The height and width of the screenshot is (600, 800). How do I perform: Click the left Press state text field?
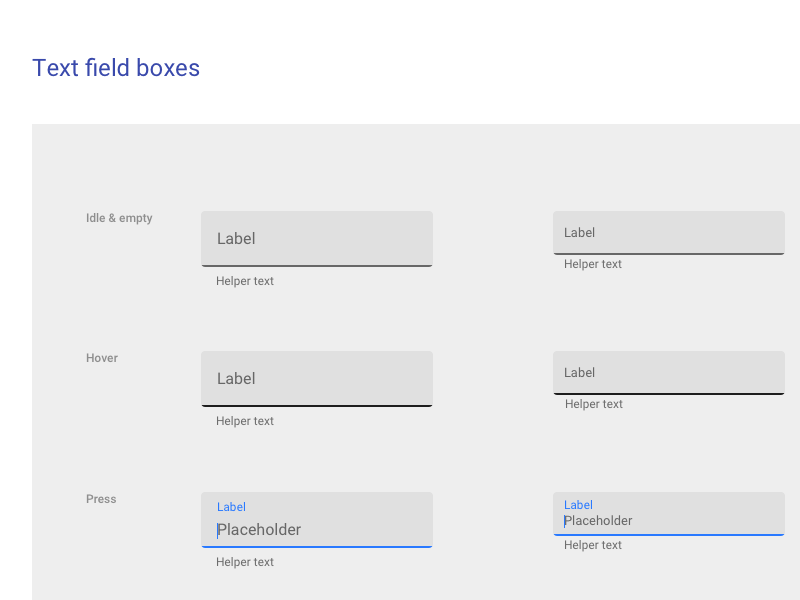coord(316,519)
